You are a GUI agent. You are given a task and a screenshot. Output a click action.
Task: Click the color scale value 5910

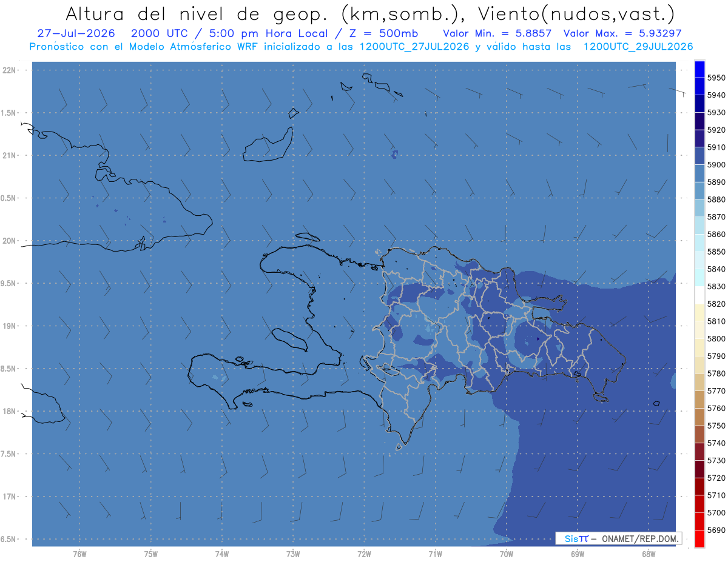[x=716, y=147]
